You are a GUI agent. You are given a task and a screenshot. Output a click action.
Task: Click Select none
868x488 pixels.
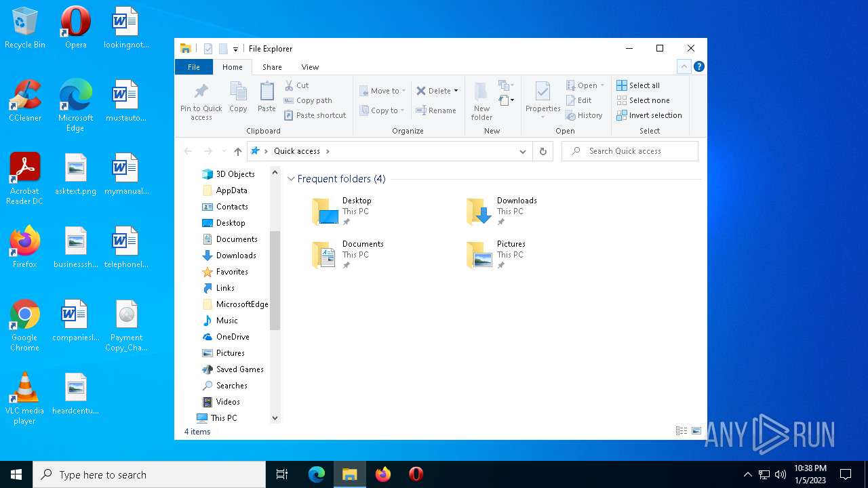pyautogui.click(x=643, y=100)
